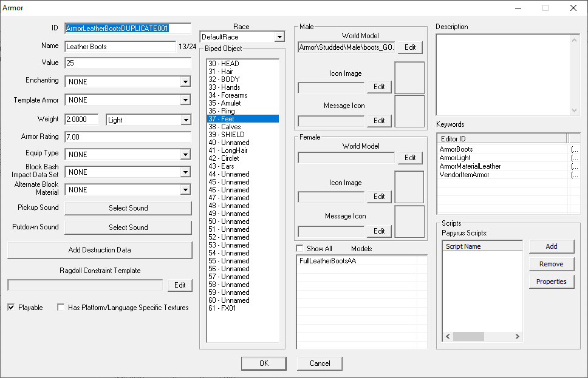This screenshot has height=378, width=588.
Task: Confirm with the OK button
Action: [x=264, y=363]
